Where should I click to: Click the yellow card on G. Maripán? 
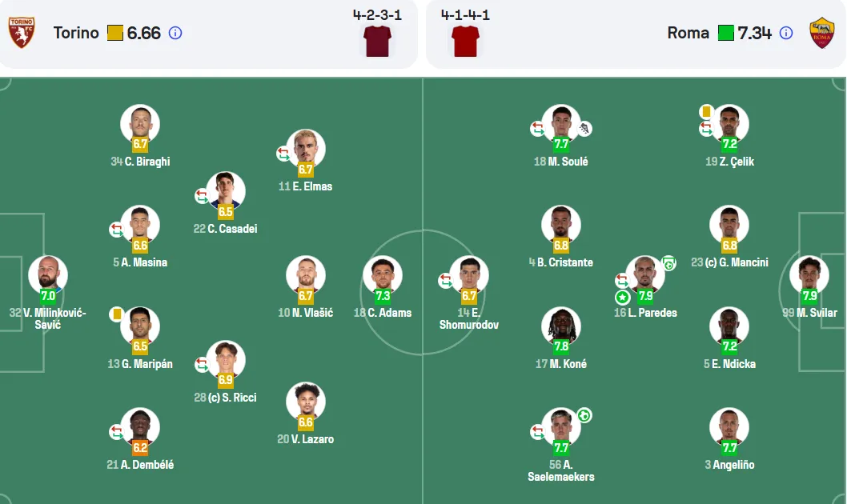(116, 314)
